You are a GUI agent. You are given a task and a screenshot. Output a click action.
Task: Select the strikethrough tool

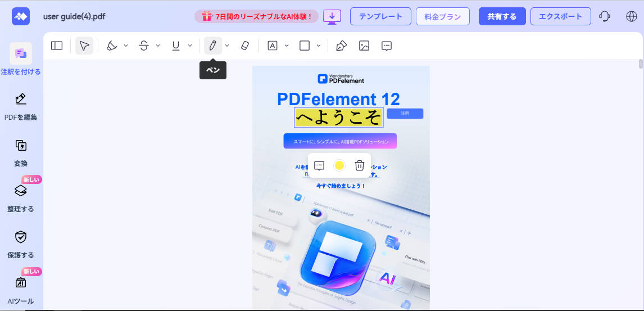144,46
